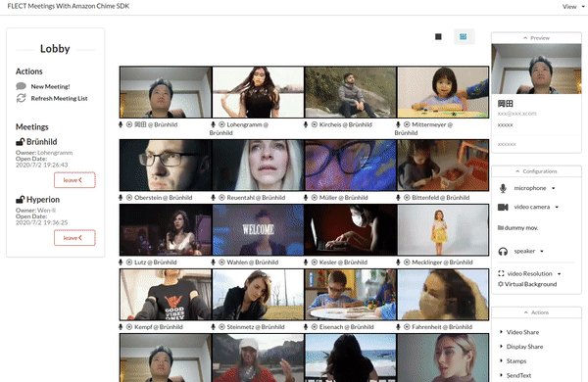The height and width of the screenshot is (382, 588).
Task: Click the WELCOME video tile of Wahlen
Action: click(x=258, y=230)
